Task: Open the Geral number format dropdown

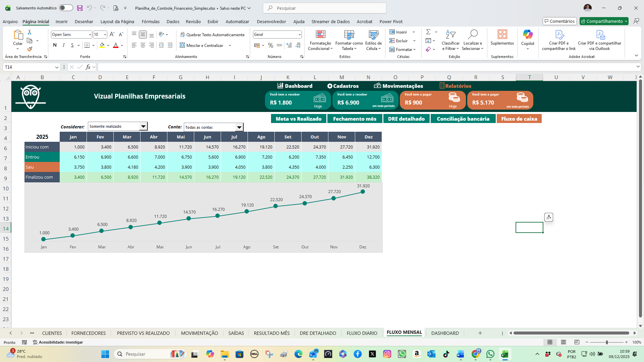Action: pyautogui.click(x=299, y=35)
